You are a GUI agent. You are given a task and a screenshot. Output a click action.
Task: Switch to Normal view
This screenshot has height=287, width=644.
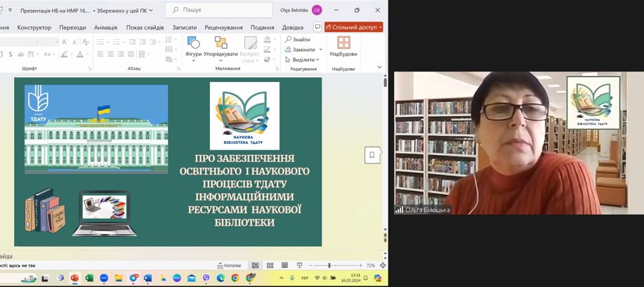255,266
